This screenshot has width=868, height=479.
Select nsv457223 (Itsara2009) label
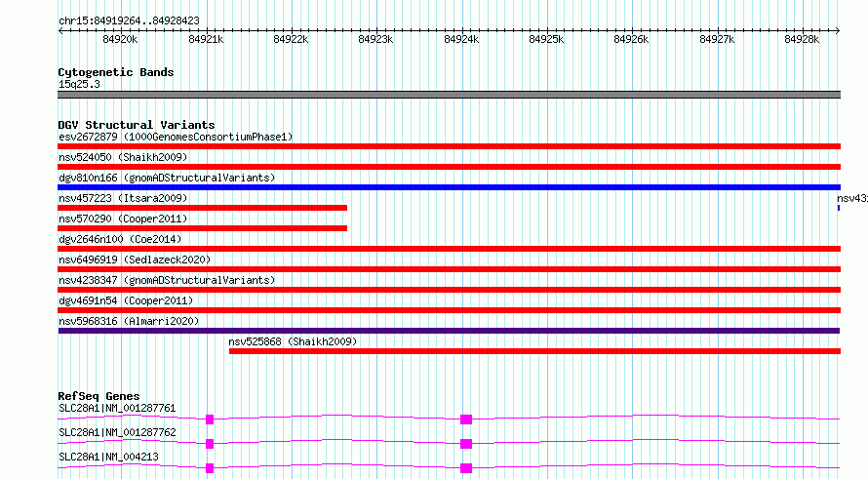point(123,198)
